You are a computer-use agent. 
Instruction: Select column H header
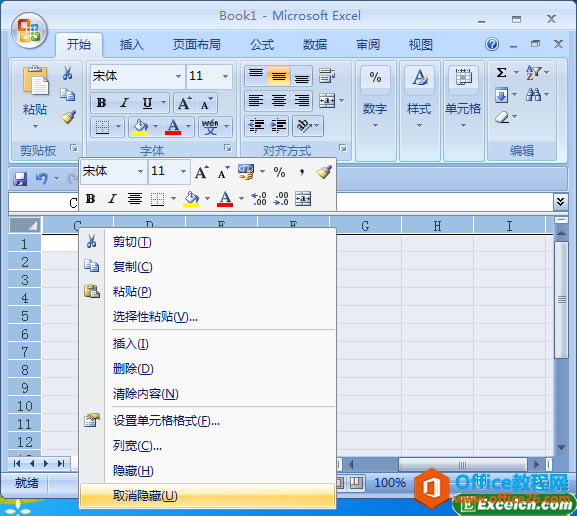point(437,226)
